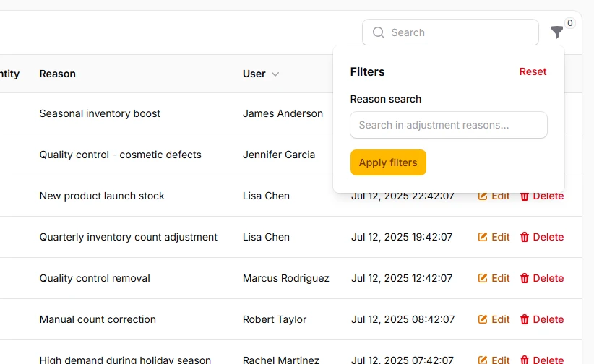Viewport: 594px width, 364px height.
Task: Select New product launch stock text
Action: (x=102, y=196)
